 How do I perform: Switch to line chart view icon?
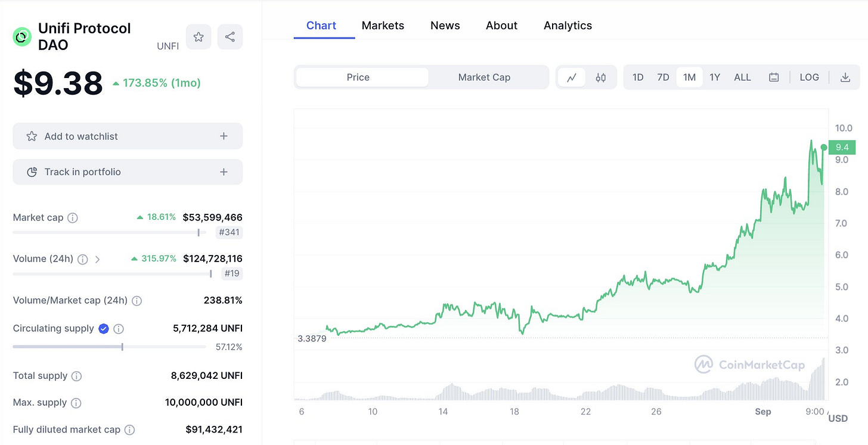pyautogui.click(x=572, y=77)
